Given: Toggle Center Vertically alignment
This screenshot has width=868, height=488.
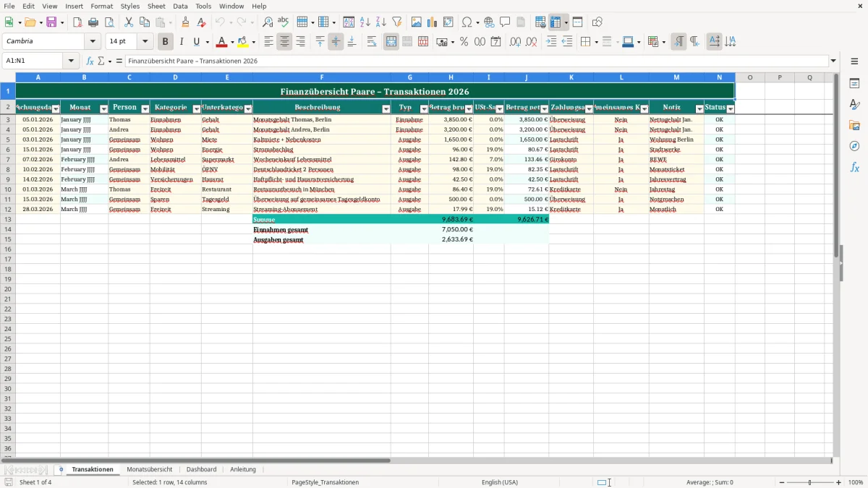Looking at the screenshot, I should [x=336, y=42].
